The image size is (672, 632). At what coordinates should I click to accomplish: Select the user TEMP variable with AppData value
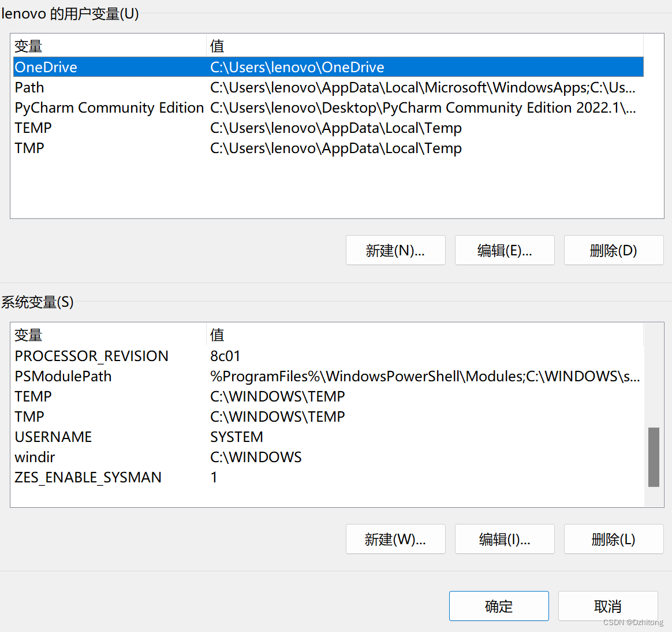(328, 128)
